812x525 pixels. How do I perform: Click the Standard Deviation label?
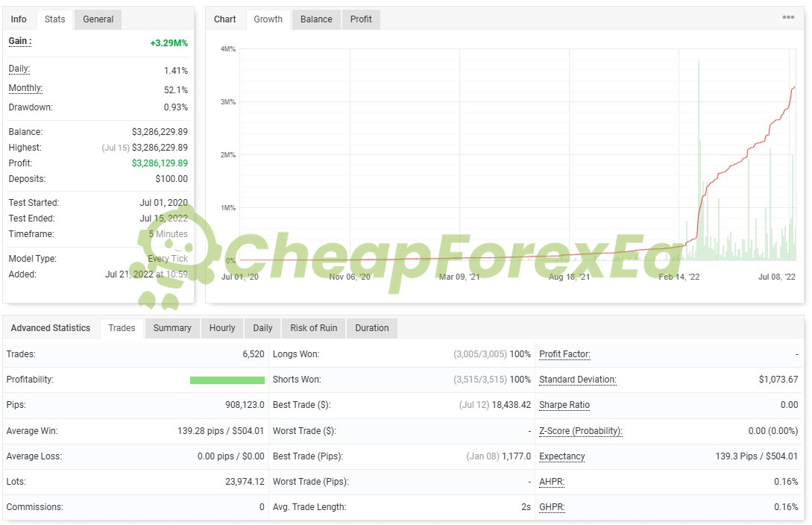(577, 380)
